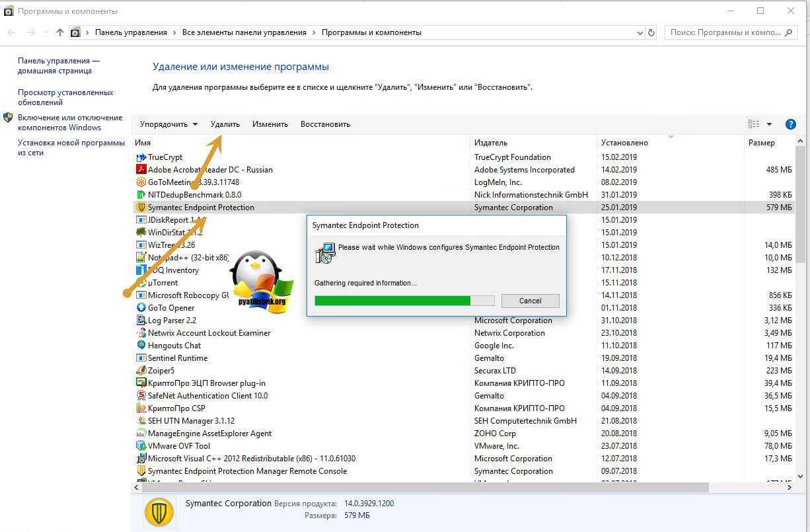Click the КриптоПро ЭЦП Browser plug-in icon
The image size is (810, 532).
click(141, 383)
